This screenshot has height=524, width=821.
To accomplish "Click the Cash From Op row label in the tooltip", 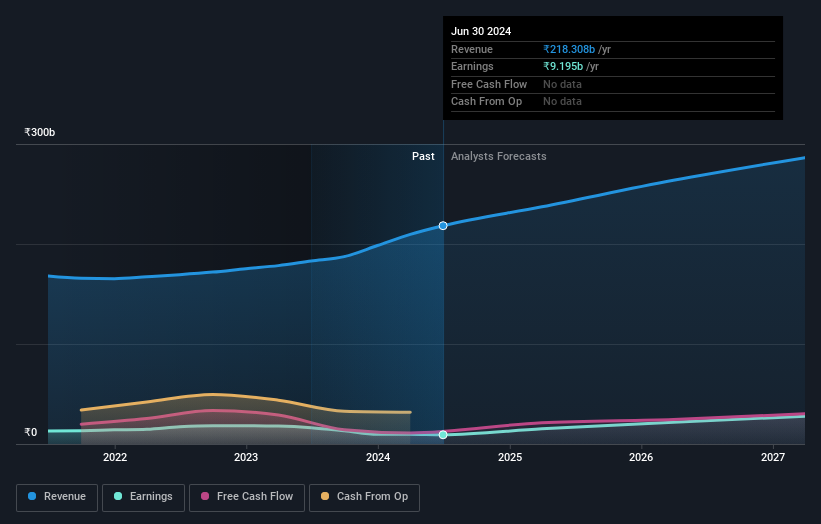I will (x=486, y=102).
